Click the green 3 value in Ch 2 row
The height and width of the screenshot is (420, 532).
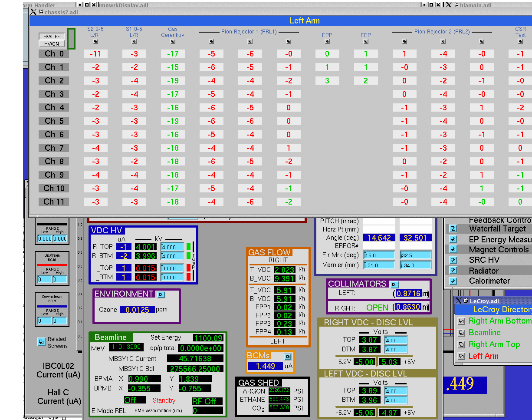tap(327, 81)
